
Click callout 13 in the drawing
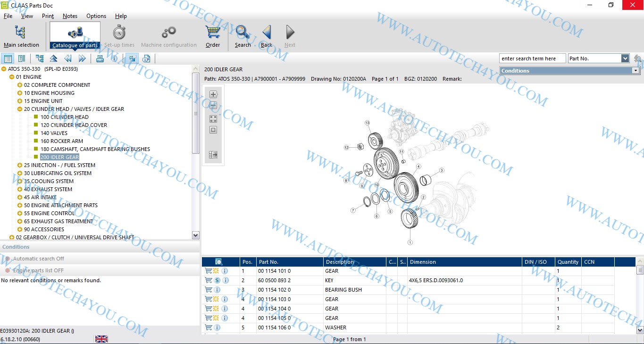tap(367, 123)
